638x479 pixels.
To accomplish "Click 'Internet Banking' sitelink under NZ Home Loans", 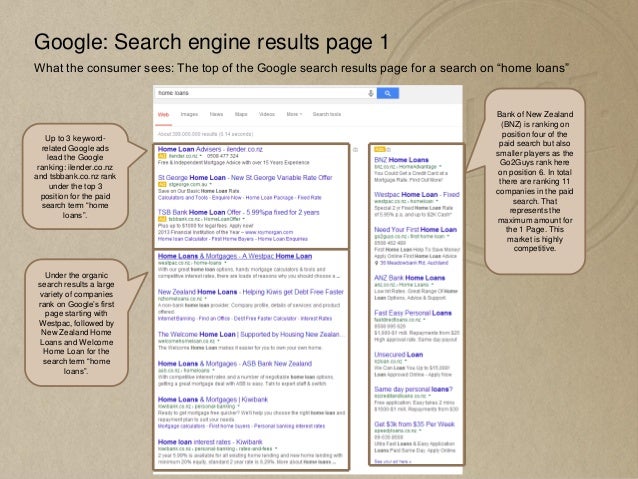I will coord(176,318).
